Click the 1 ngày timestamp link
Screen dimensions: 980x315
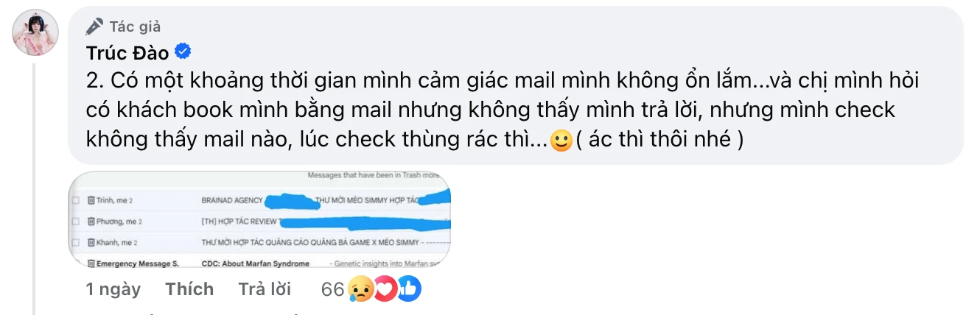point(113,289)
